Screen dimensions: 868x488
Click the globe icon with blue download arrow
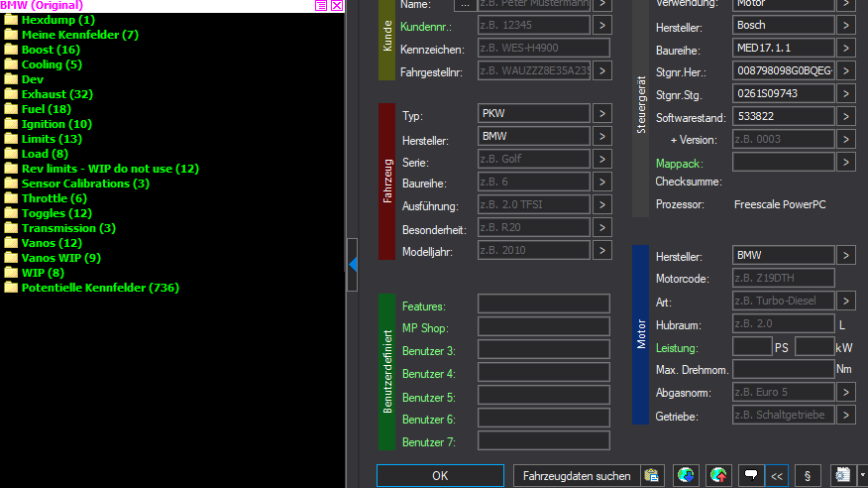[686, 476]
